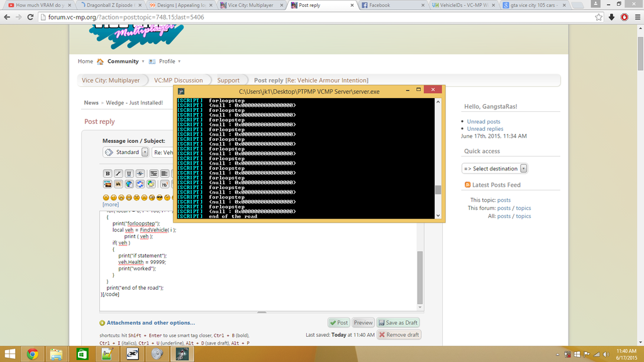Show more smileys via [more] link

(x=111, y=204)
